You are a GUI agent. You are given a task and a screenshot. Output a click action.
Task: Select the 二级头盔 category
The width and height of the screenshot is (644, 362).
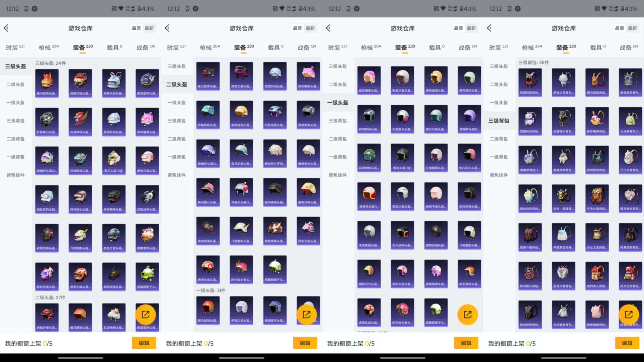point(15,84)
